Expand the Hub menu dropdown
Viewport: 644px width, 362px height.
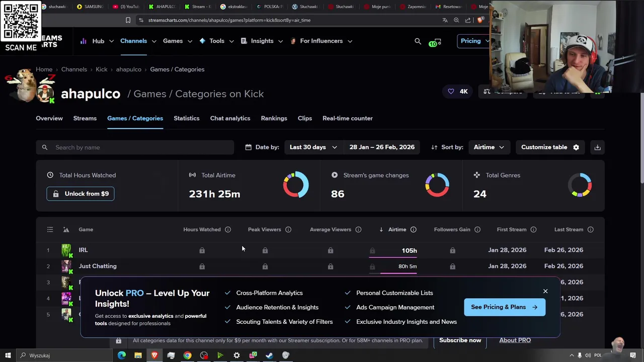coord(97,41)
